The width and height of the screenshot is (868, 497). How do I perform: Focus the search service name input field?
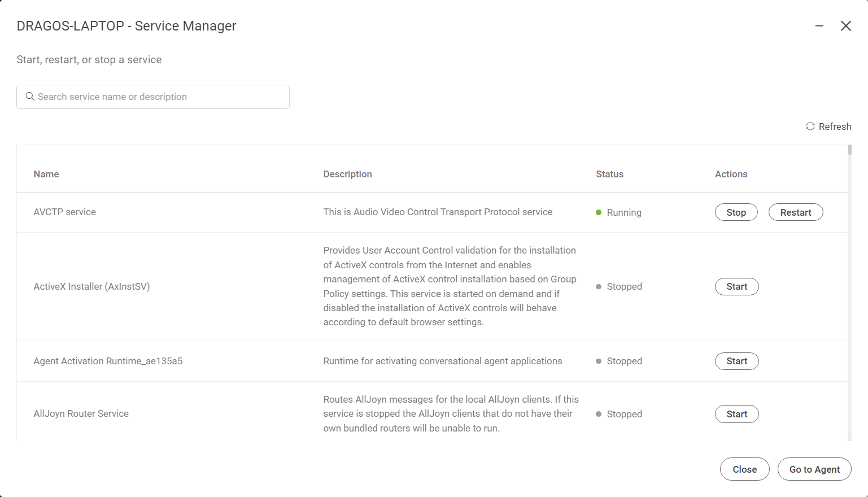(153, 97)
